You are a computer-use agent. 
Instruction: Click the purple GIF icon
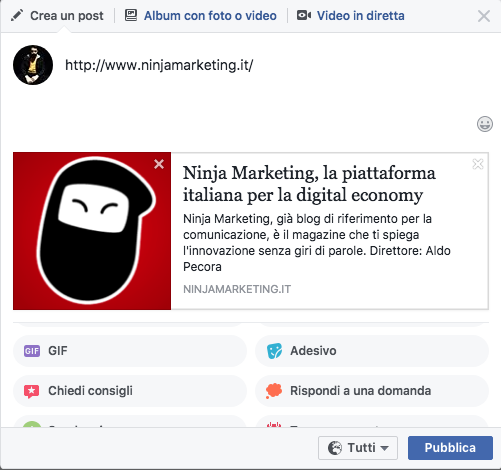(32, 351)
